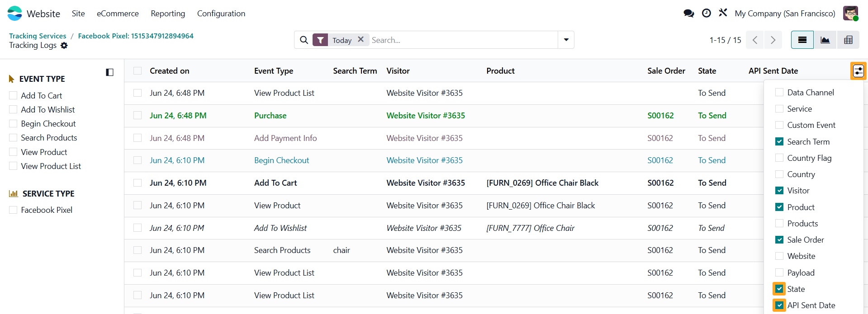Open the Begin Checkout log row

281,160
